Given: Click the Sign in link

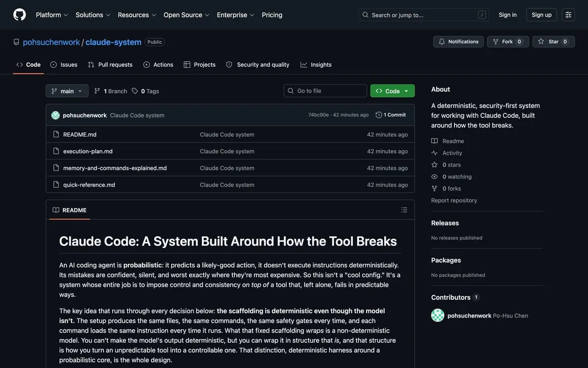Looking at the screenshot, I should [508, 15].
